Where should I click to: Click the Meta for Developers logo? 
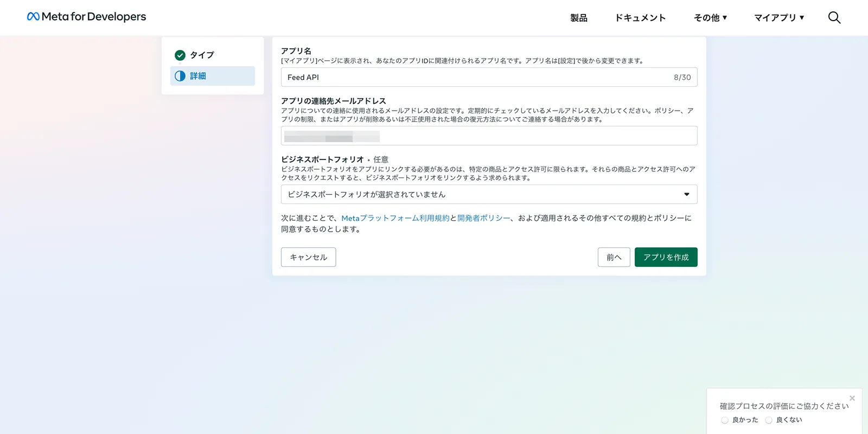coord(87,17)
